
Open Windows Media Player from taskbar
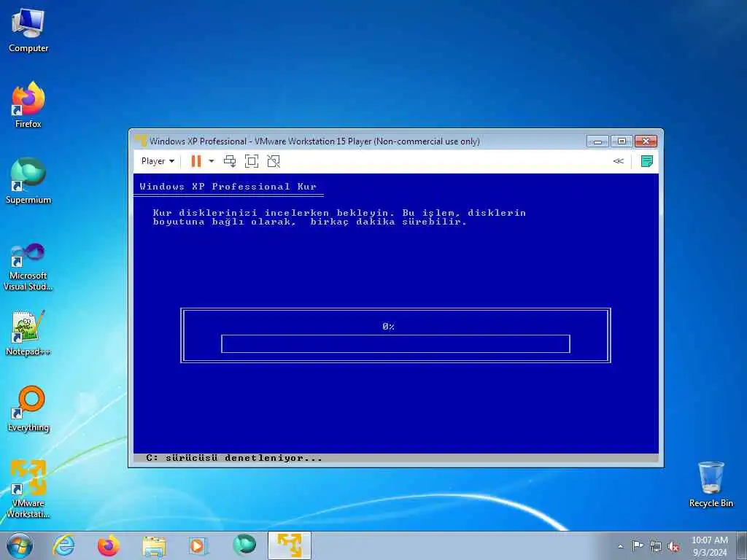point(198,545)
